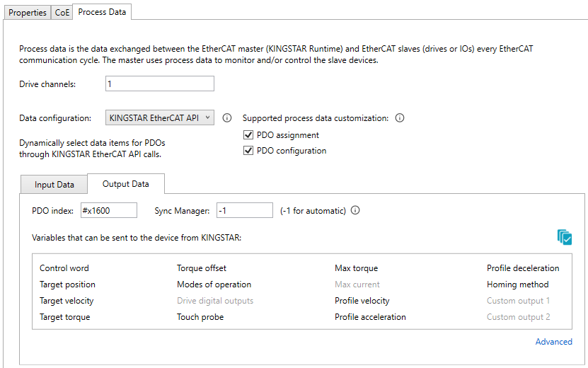Open the Advanced link
The width and height of the screenshot is (588, 368).
click(x=553, y=342)
